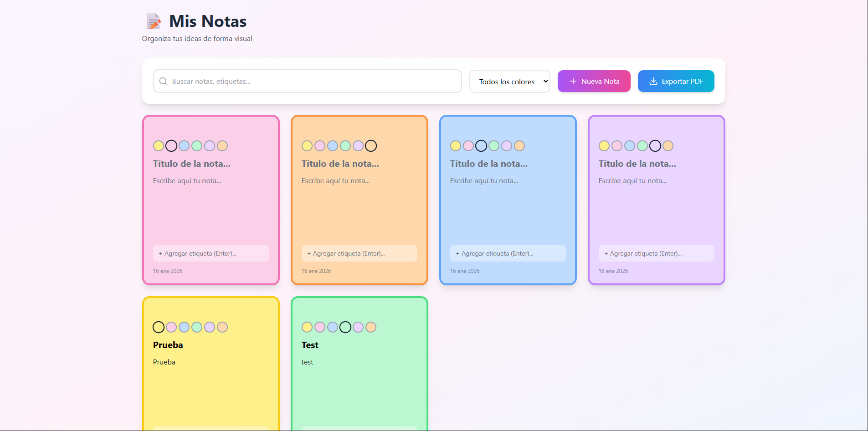Select the purple swatch on the blue note
The image size is (868, 431).
pyautogui.click(x=507, y=146)
